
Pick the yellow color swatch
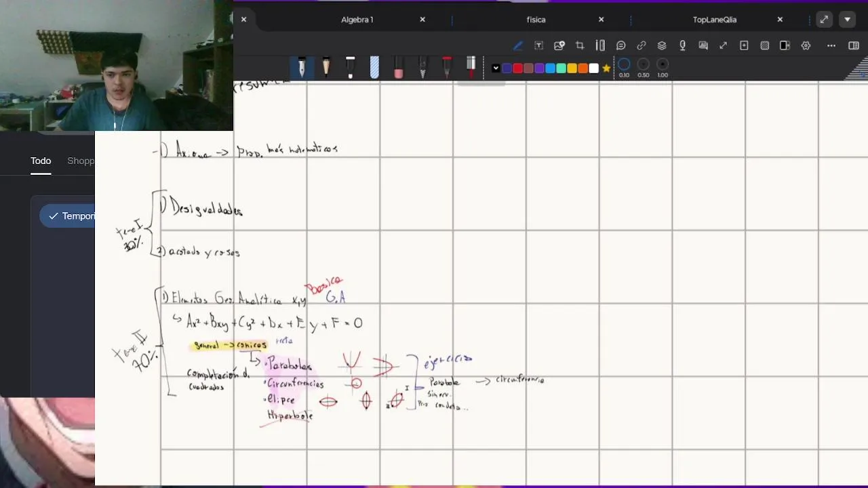[572, 68]
